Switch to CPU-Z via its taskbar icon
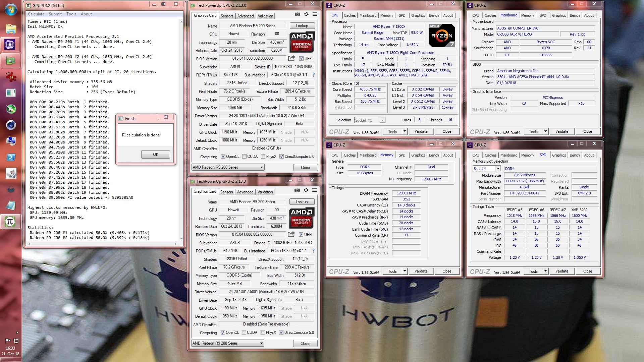Image resolution: width=644 pixels, height=362 pixels. [10, 45]
